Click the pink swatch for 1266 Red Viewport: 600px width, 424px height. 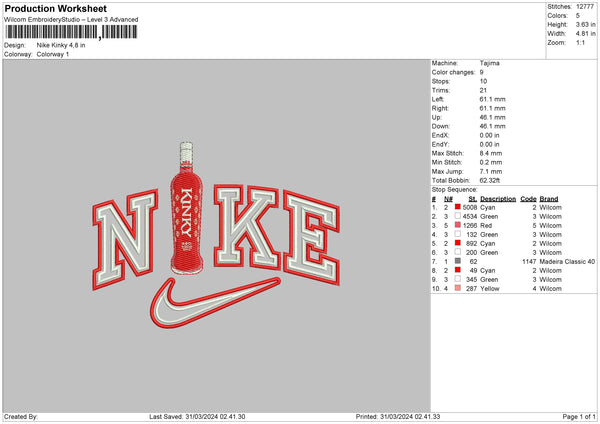click(457, 225)
